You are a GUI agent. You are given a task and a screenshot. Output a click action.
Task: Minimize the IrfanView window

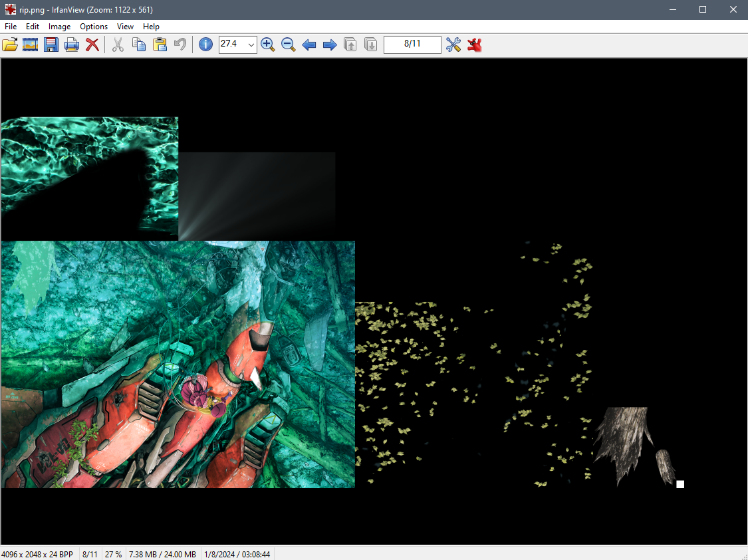point(673,9)
